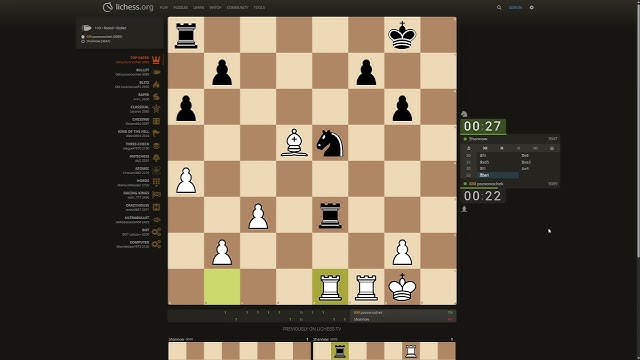Jump to first move in move list
Screen dimensions: 640x360
tap(485, 148)
